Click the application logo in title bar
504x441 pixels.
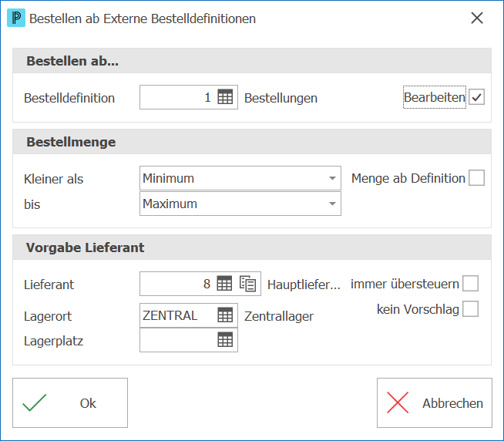[x=16, y=18]
